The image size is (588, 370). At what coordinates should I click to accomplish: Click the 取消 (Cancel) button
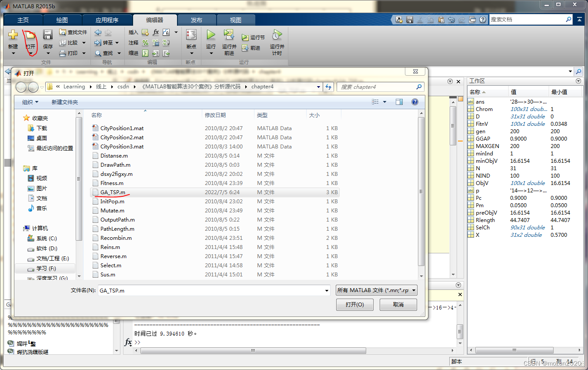(398, 305)
